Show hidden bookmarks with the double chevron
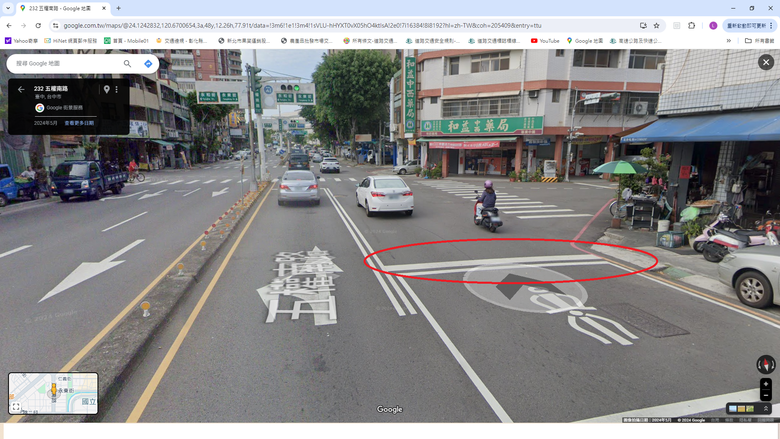 pyautogui.click(x=729, y=41)
